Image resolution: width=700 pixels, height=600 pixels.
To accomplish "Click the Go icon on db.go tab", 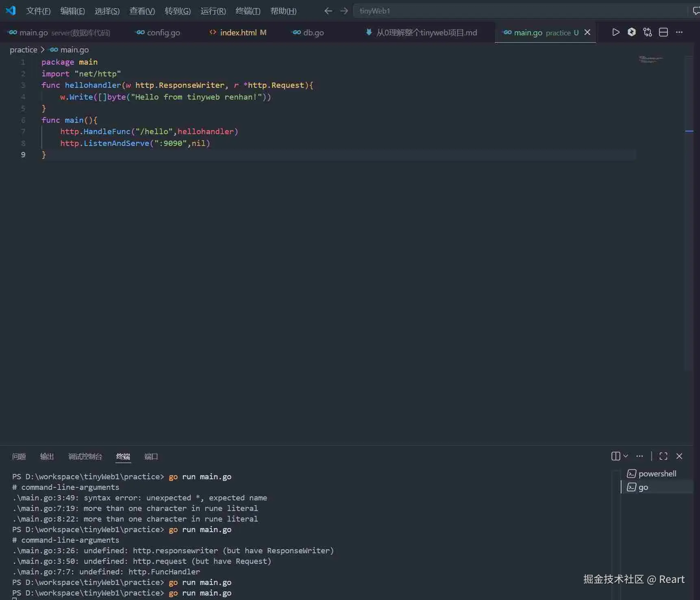I will (296, 32).
